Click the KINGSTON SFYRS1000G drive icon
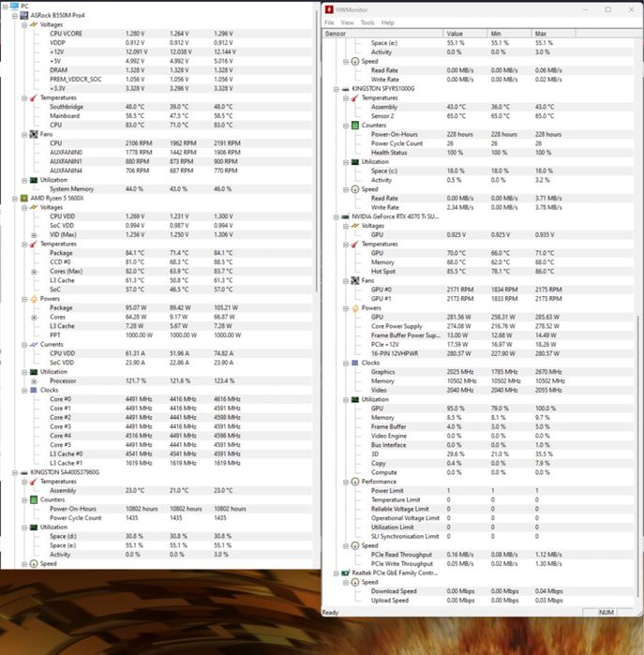Image resolution: width=644 pixels, height=655 pixels. pyautogui.click(x=345, y=89)
